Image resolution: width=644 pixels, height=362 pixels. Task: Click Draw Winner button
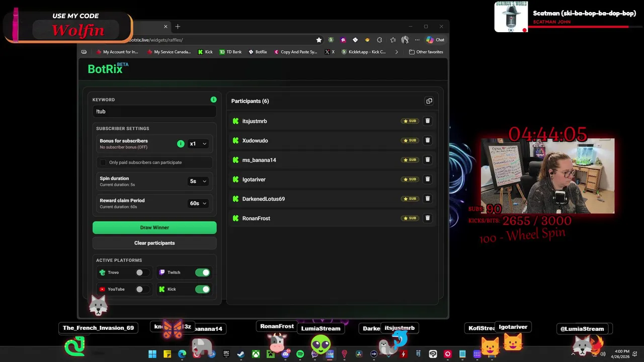154,228
